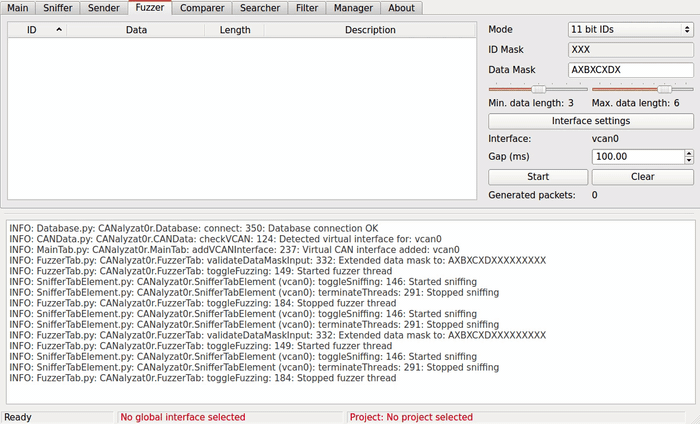Click the 'Database connection OK' log line
Image resolution: width=700 pixels, height=424 pixels.
point(194,229)
